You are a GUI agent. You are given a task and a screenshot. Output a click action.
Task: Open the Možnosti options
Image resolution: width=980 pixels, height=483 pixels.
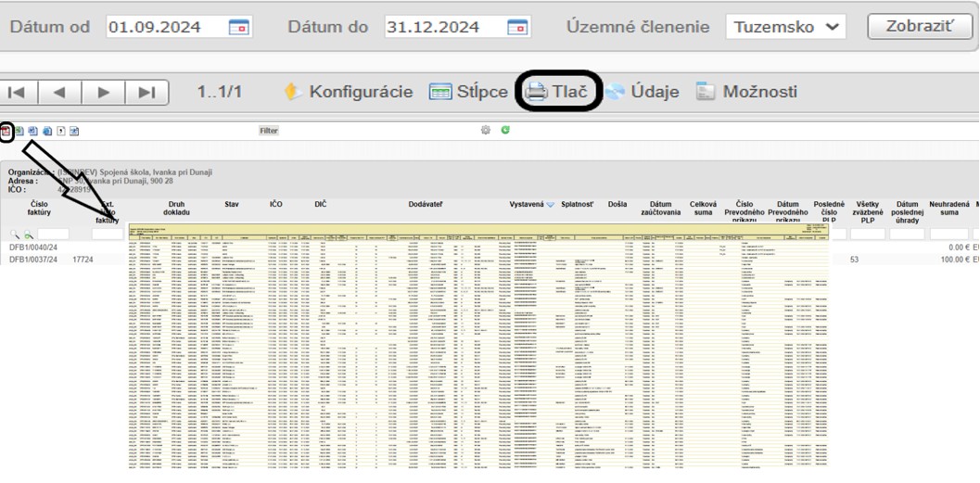746,92
